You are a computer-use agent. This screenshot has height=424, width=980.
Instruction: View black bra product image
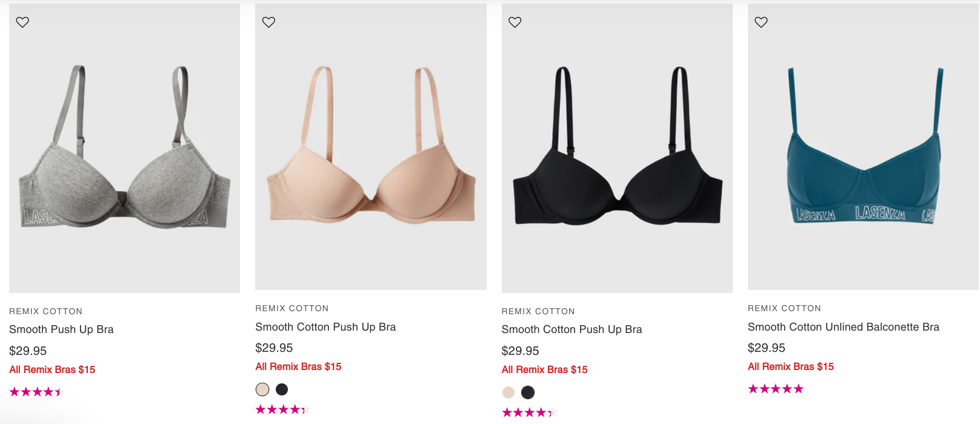point(617,148)
